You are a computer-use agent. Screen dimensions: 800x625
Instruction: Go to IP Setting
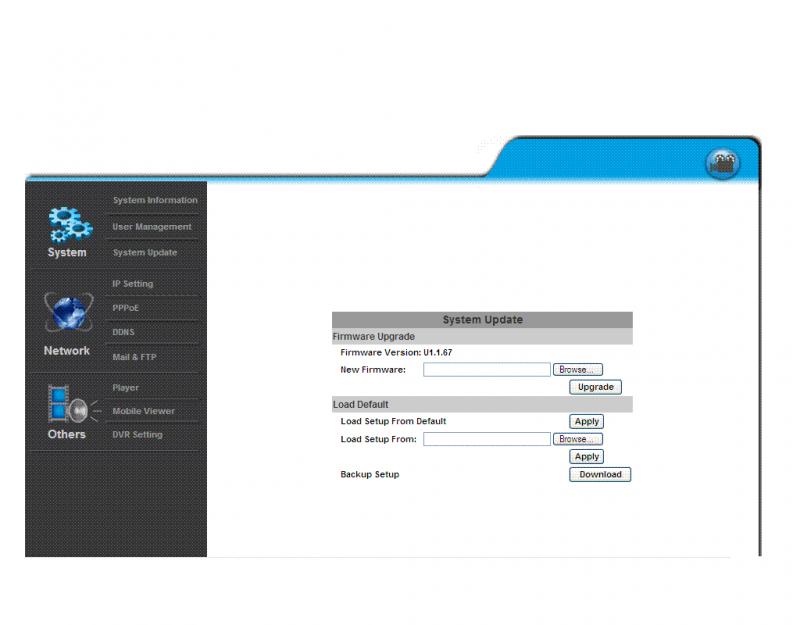133,284
